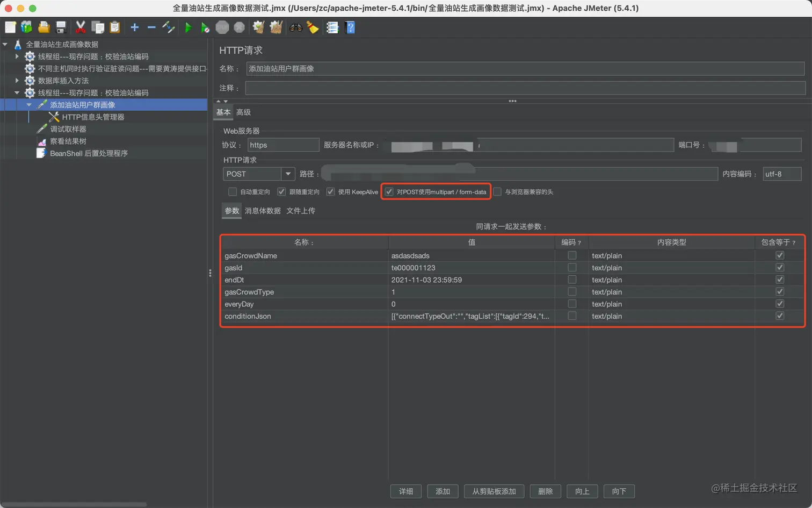Expand the 数据库插入方法 tree node
The image size is (812, 508).
(x=17, y=81)
